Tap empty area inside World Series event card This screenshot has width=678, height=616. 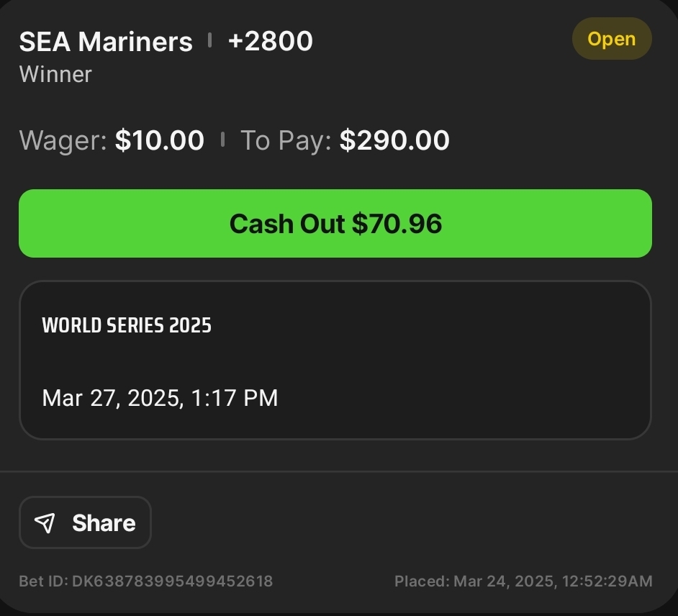(468, 360)
